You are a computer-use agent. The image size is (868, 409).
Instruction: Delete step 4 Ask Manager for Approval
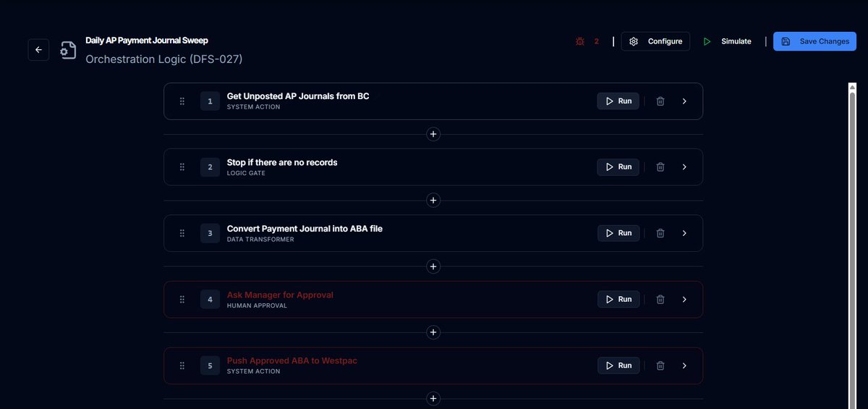(660, 299)
